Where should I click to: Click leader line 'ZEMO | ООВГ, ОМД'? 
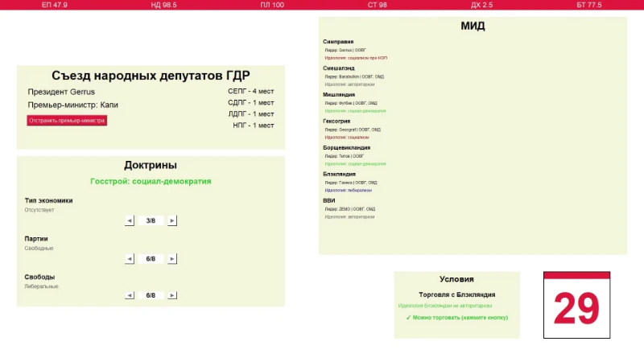click(350, 209)
